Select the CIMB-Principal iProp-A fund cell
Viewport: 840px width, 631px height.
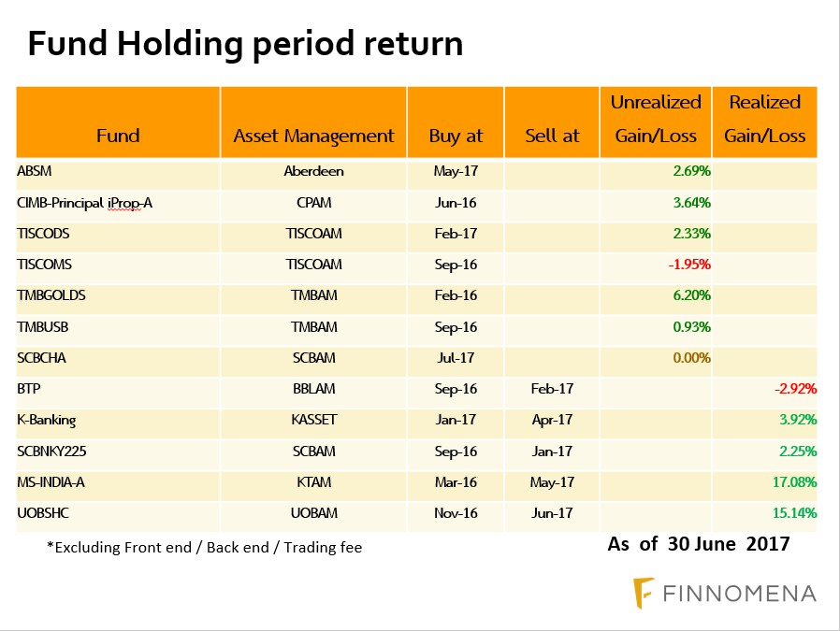tap(84, 202)
